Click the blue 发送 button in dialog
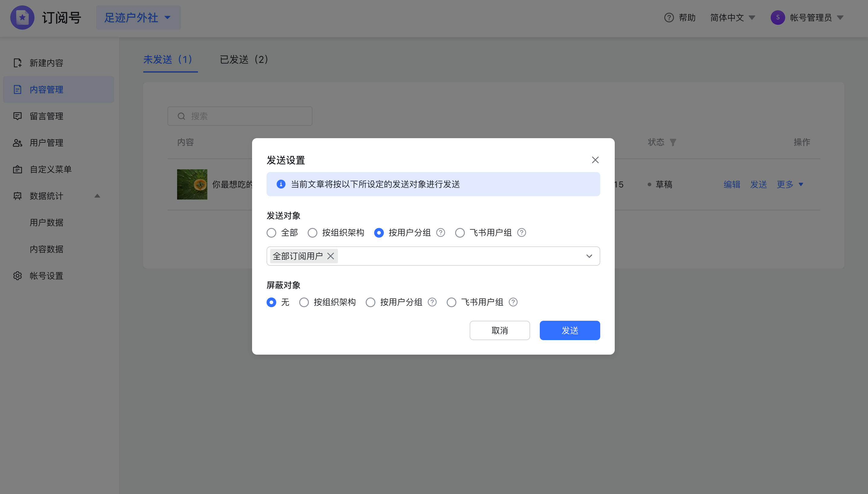Screen dimensions: 868x494 coord(570,330)
